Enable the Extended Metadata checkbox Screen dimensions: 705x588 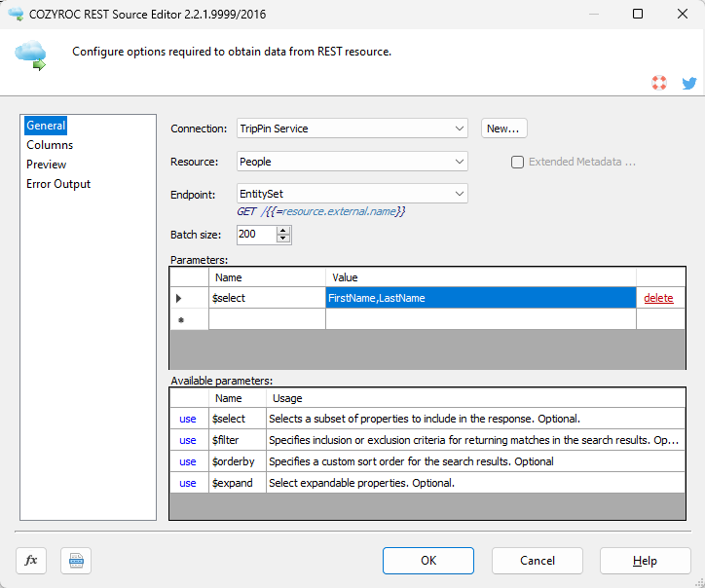[517, 162]
